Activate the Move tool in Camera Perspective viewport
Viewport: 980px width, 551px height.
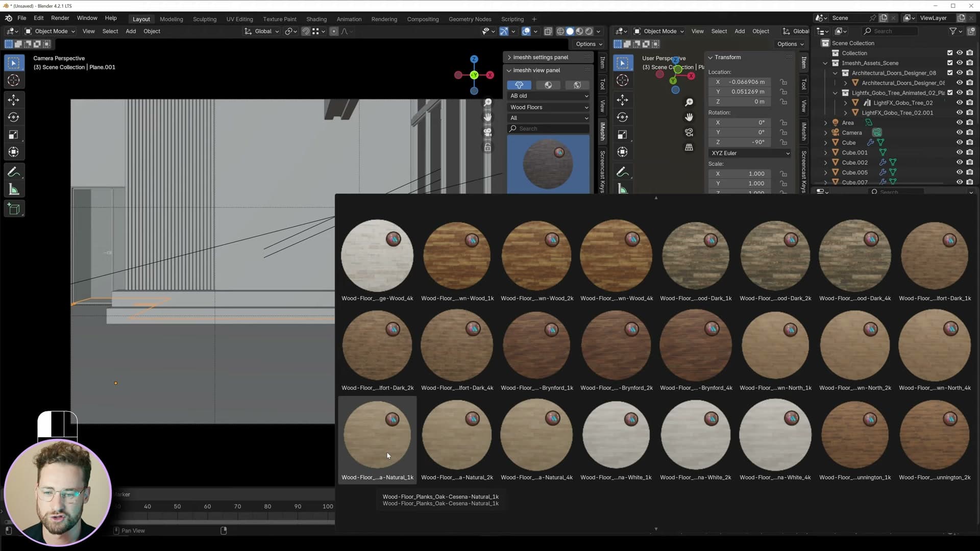coord(14,99)
